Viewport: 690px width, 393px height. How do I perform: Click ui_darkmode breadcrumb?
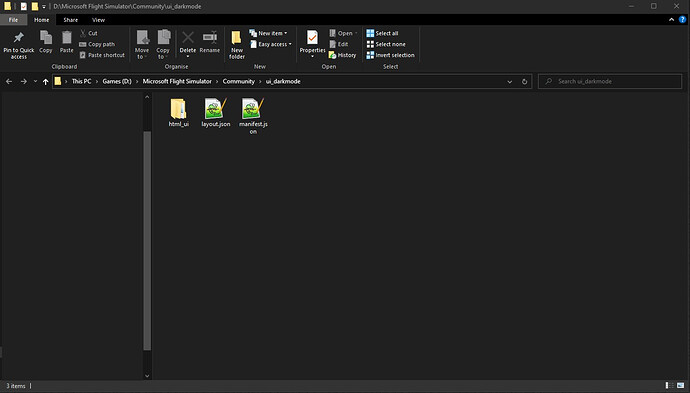tap(283, 81)
